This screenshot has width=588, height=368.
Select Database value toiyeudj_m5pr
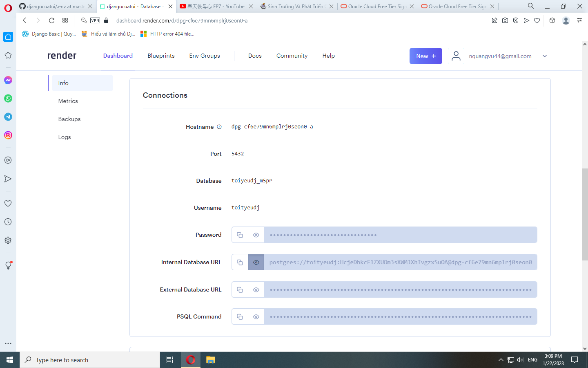252,181
